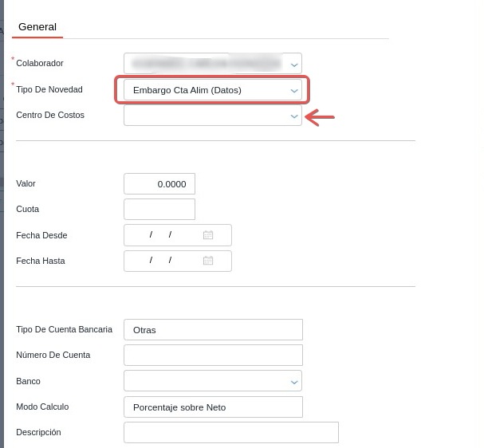Switch to the General tab
The image size is (484, 448).
coord(37,26)
